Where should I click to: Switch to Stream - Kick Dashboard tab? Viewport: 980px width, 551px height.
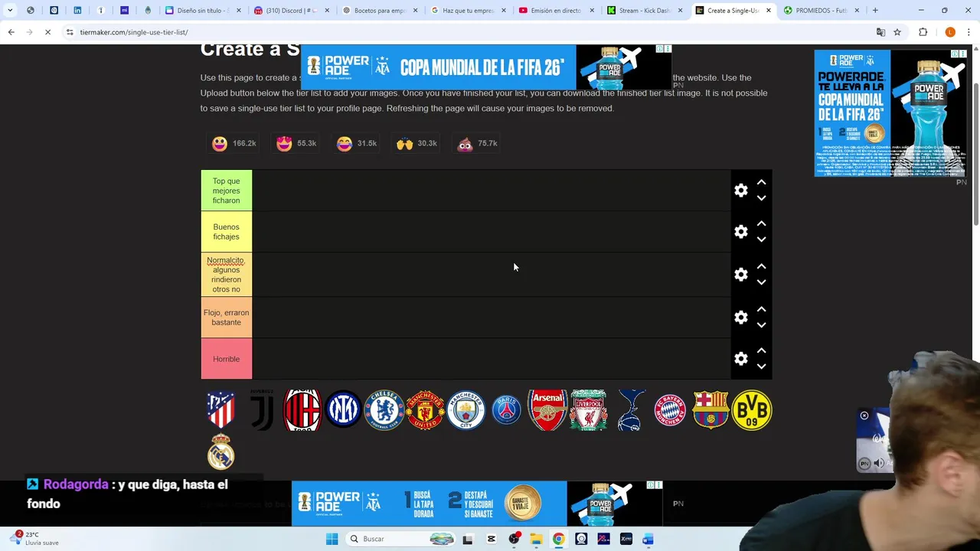(643, 11)
